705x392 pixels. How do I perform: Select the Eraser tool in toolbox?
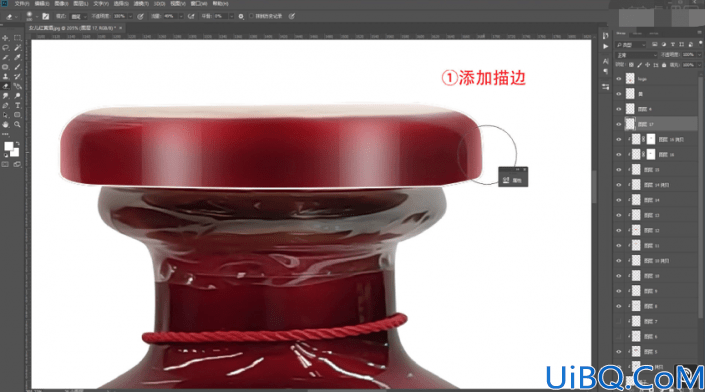pyautogui.click(x=5, y=86)
